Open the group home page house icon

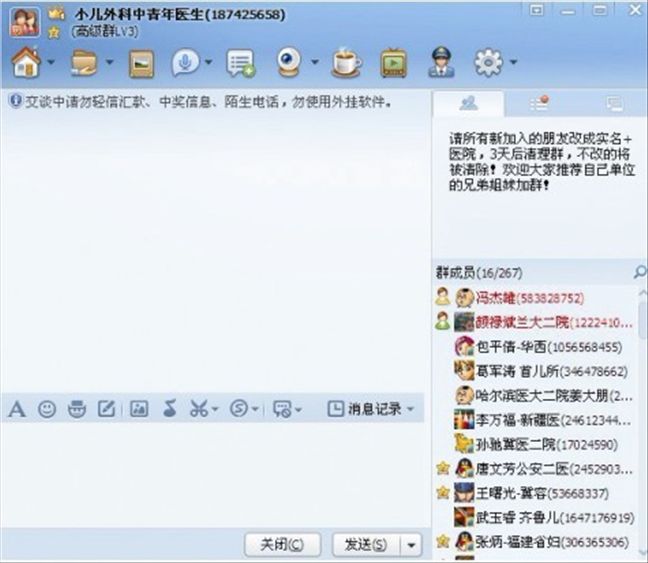pyautogui.click(x=26, y=62)
